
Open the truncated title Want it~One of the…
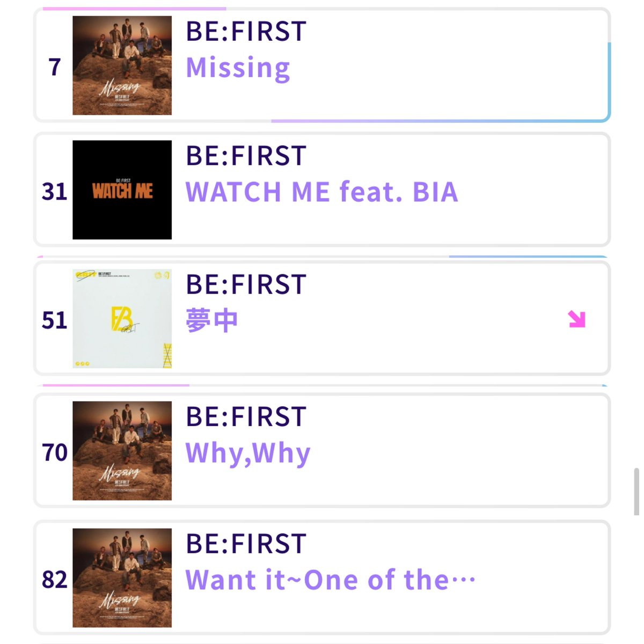click(331, 580)
